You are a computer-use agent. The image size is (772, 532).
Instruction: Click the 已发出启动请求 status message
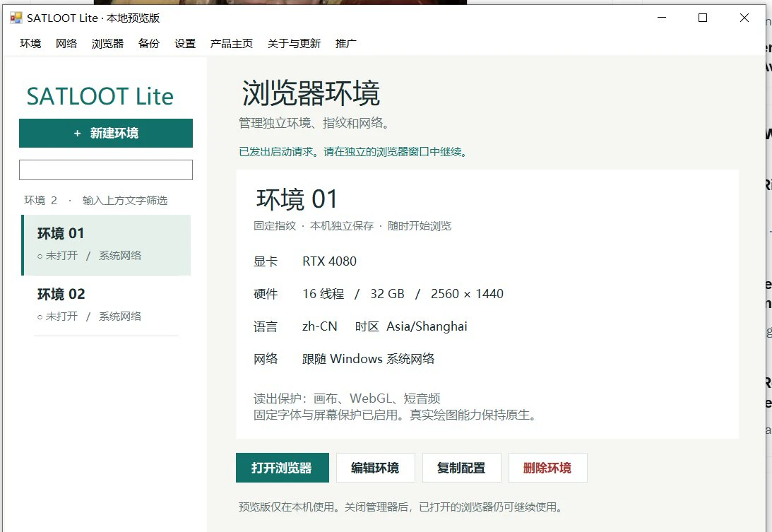pos(353,152)
